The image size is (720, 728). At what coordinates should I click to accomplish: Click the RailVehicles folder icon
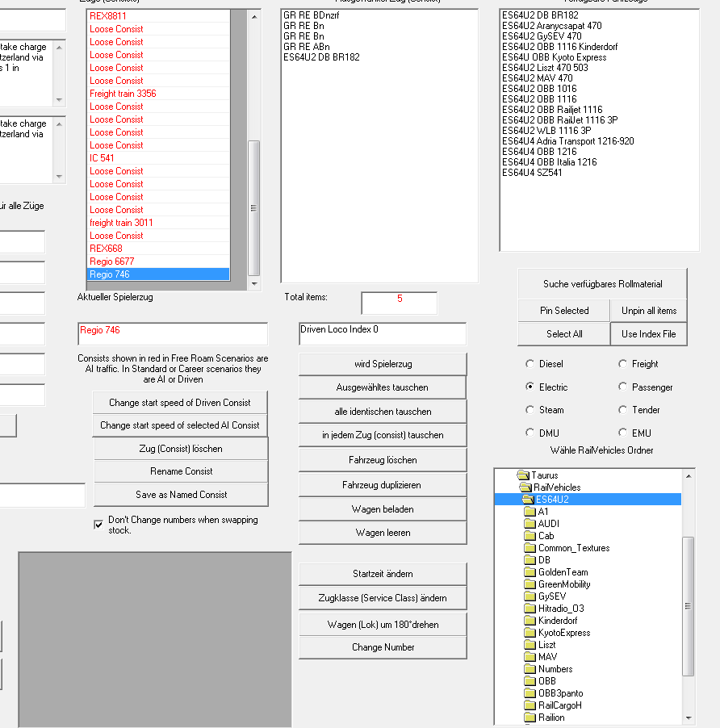click(x=525, y=487)
